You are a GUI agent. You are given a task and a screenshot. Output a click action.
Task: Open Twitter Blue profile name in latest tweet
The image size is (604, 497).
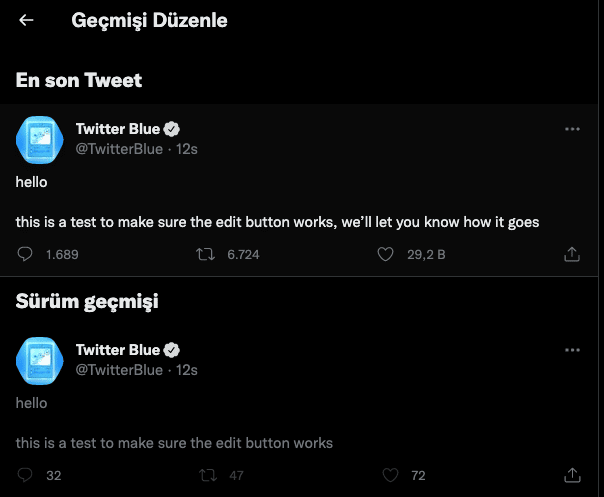118,129
